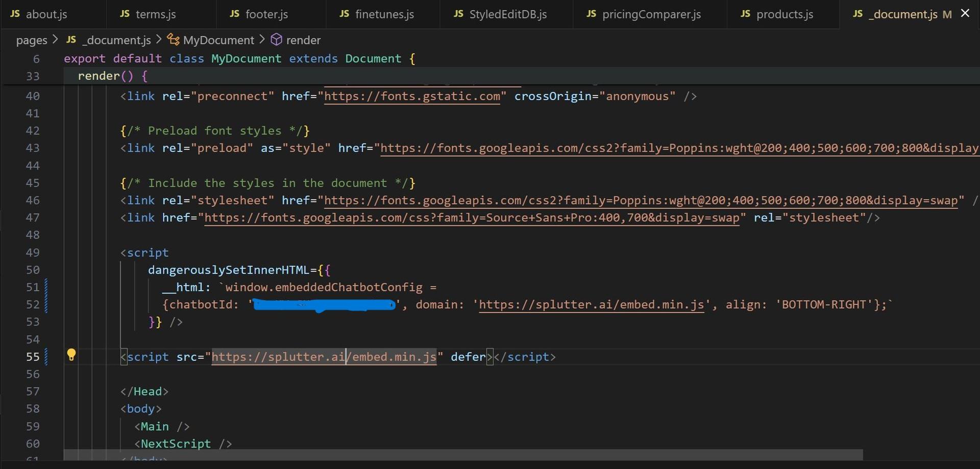Screen dimensions: 980x469
Task: Click the method cube icon beside render
Action: 277,39
